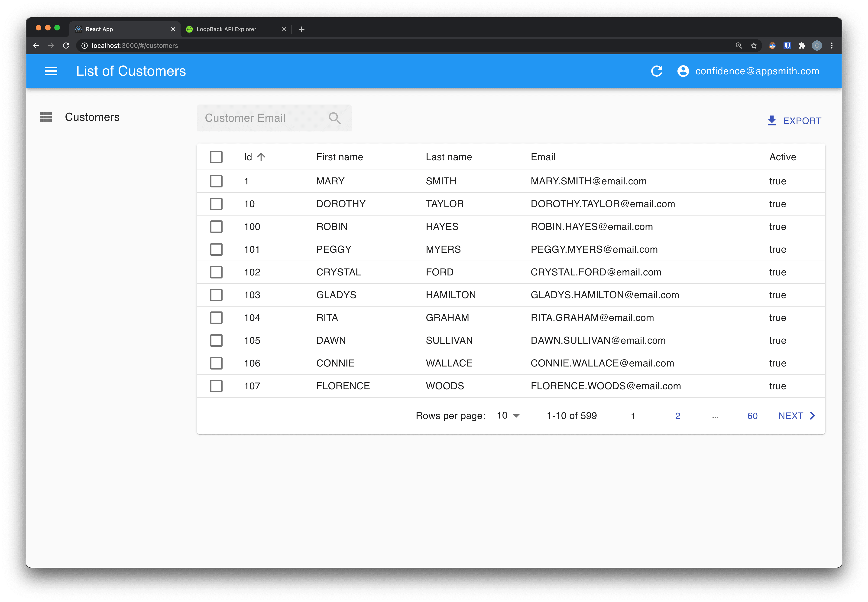This screenshot has height=602, width=868.
Task: Select Customers in the sidebar menu
Action: 92,117
